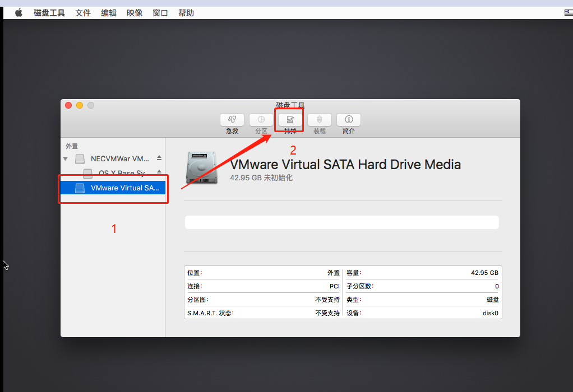
Task: Click the 容量 value 42.95 GB
Action: (484, 273)
